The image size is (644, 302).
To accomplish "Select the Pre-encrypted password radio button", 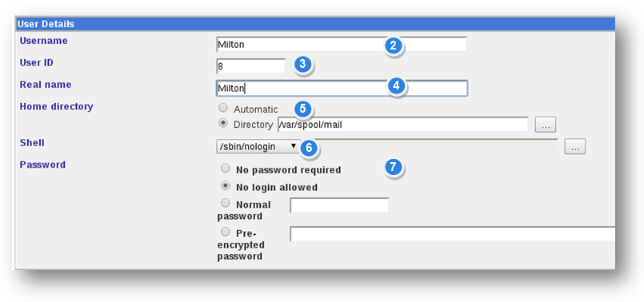I will (225, 232).
